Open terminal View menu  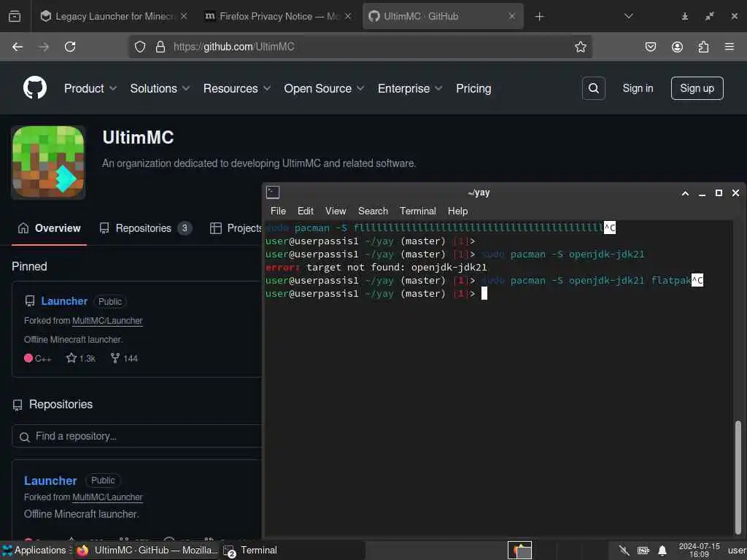pos(336,211)
